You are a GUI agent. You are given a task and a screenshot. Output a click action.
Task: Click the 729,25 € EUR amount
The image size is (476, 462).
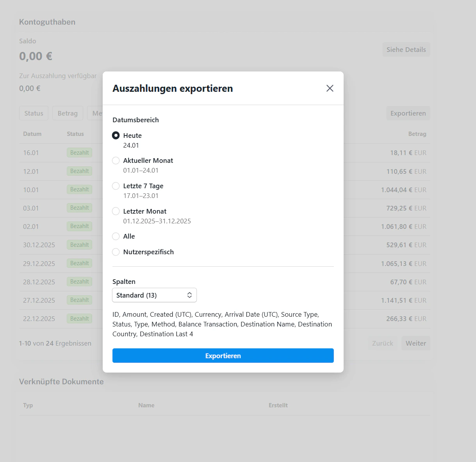tap(406, 208)
